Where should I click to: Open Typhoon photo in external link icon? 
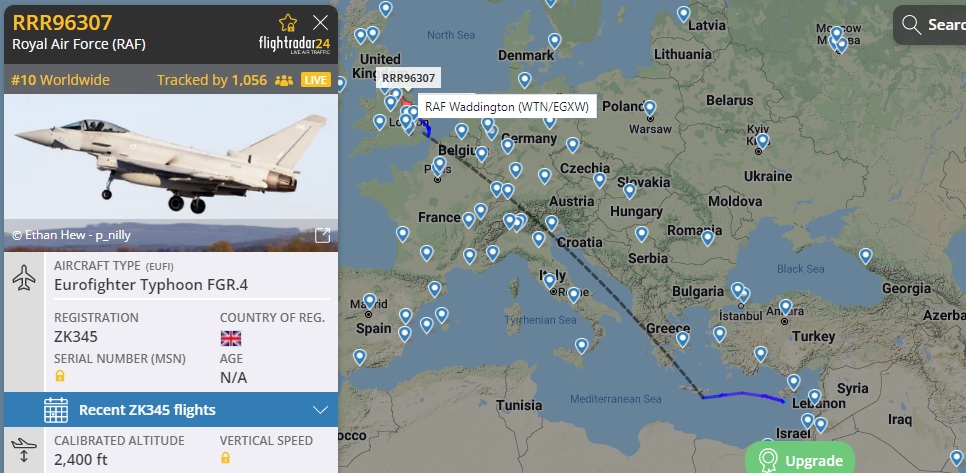point(322,235)
